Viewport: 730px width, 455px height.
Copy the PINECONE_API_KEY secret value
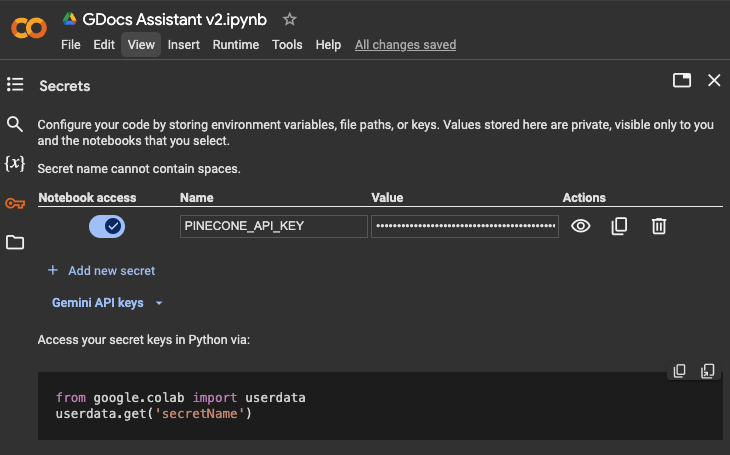pyautogui.click(x=619, y=226)
